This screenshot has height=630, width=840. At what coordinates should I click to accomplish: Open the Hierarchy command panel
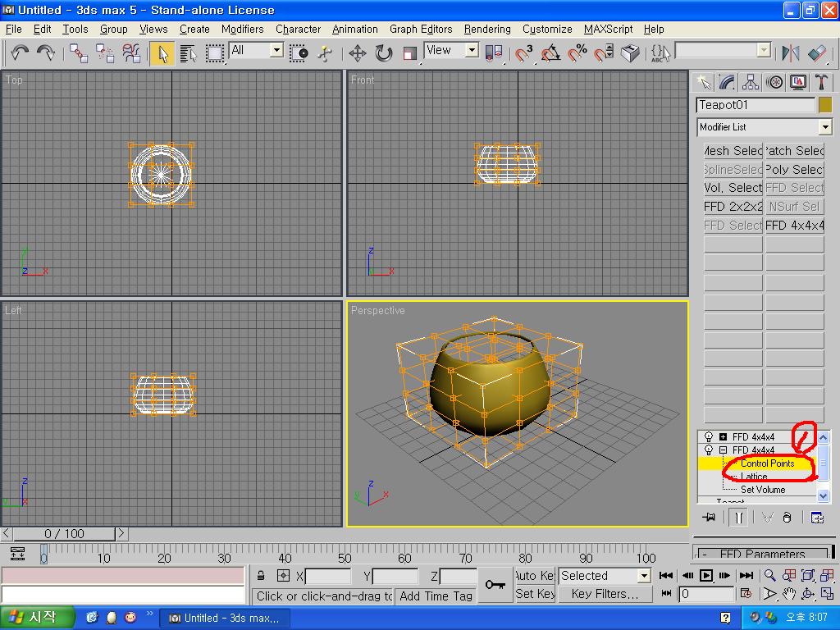751,82
